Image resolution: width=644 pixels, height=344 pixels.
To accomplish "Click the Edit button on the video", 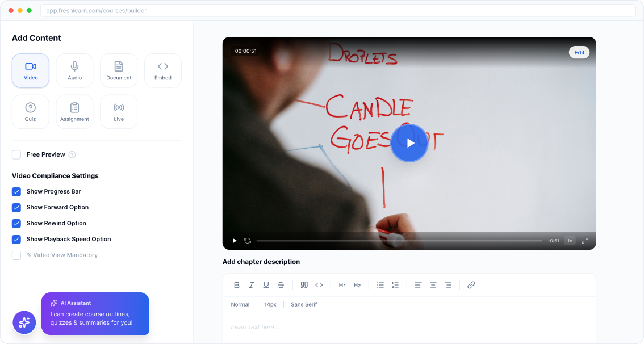I will point(579,53).
